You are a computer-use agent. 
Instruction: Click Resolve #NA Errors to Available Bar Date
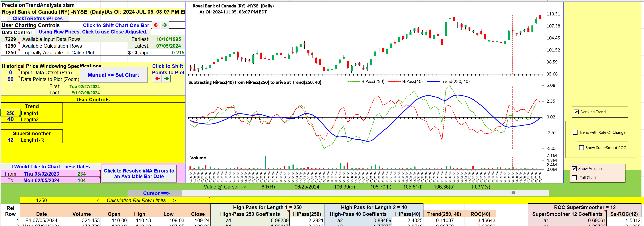tap(139, 173)
